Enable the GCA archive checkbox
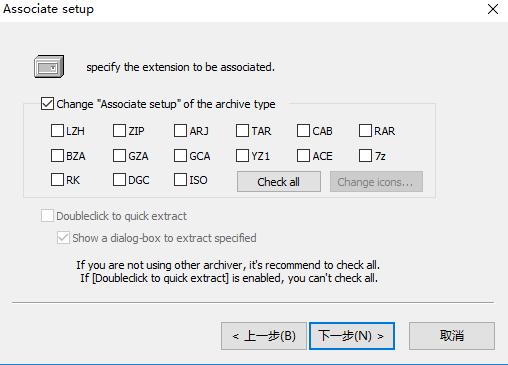 (x=180, y=156)
